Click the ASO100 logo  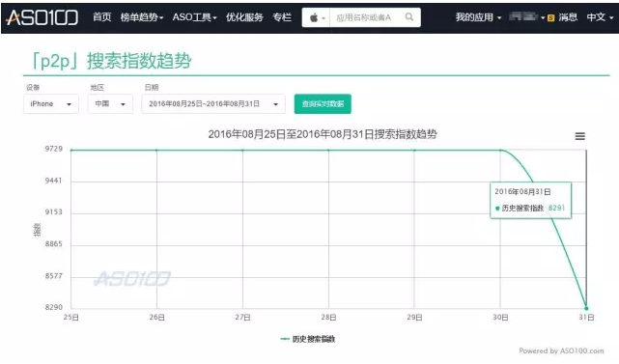[42, 17]
